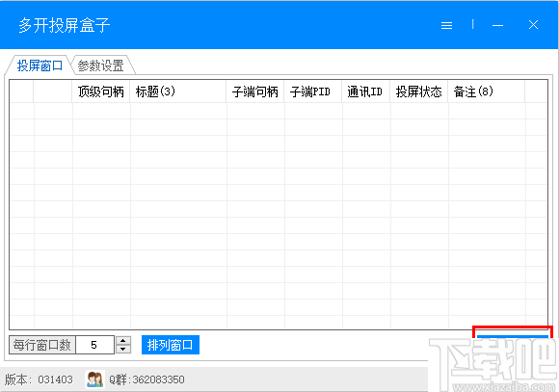Focus the windows-per-row input showing 5
This screenshot has width=559, height=392.
tap(94, 345)
